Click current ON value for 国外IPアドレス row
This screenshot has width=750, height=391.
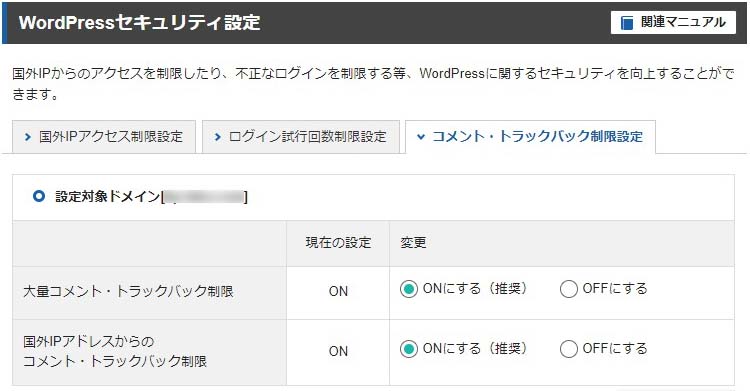tap(338, 351)
